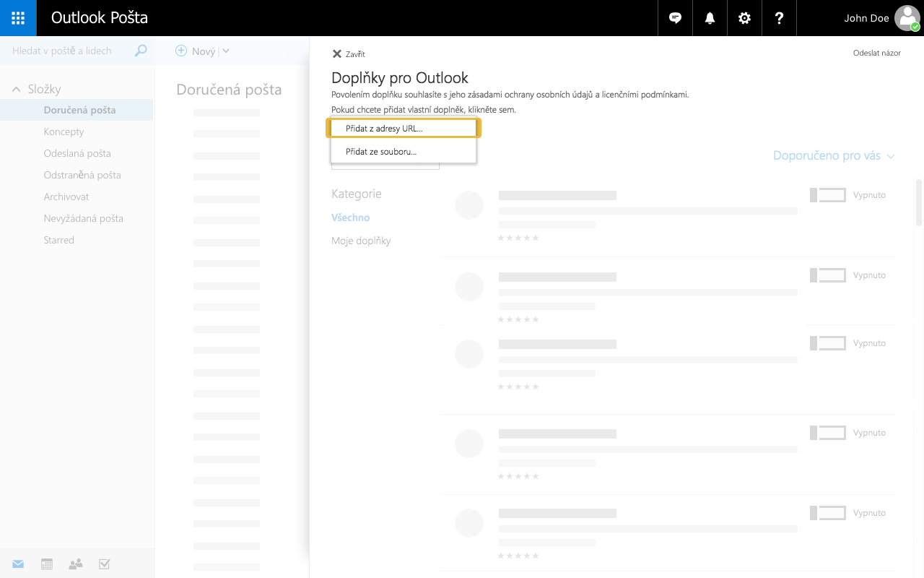Select the Moje doplňky category
This screenshot has width=924, height=578.
point(361,241)
